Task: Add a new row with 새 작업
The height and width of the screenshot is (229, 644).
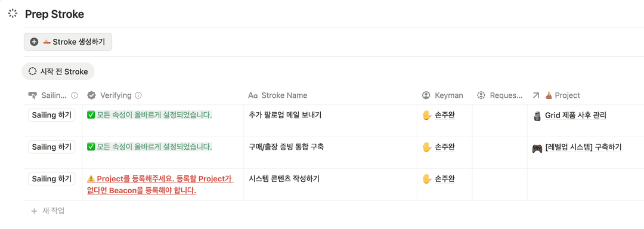Action: click(x=48, y=211)
